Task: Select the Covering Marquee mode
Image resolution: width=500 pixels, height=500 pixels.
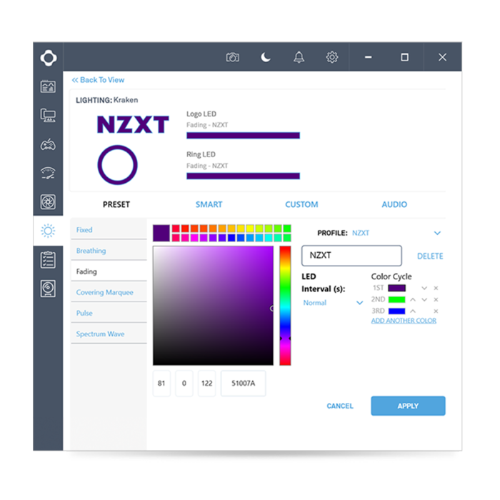Action: [109, 292]
